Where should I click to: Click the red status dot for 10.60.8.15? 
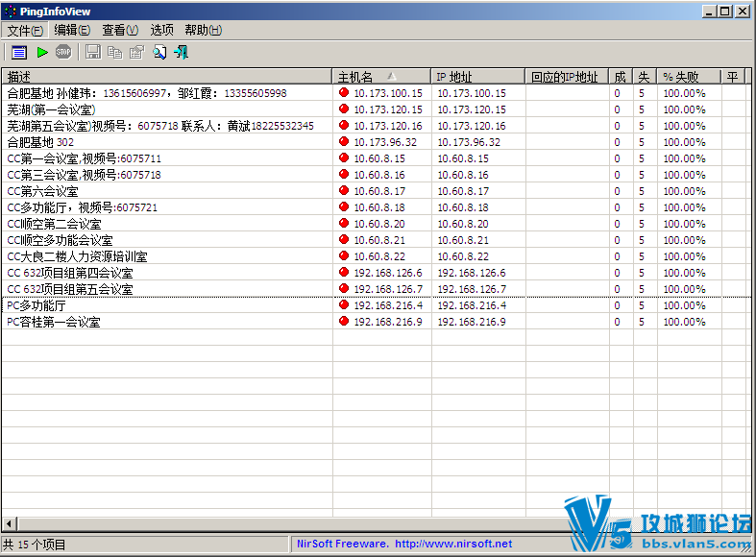pyautogui.click(x=344, y=158)
